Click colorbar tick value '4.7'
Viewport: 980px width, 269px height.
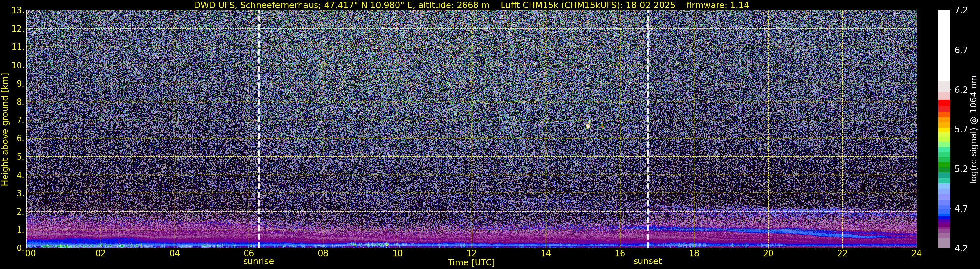click(961, 209)
